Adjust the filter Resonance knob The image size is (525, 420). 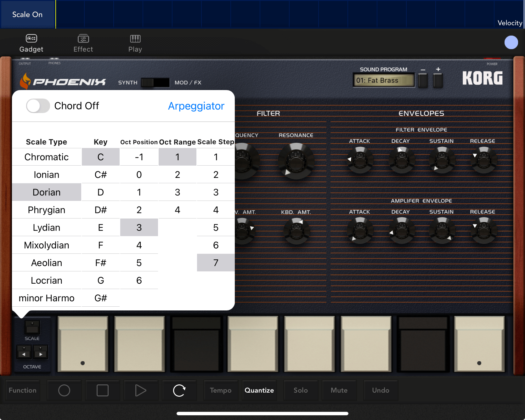point(296,161)
